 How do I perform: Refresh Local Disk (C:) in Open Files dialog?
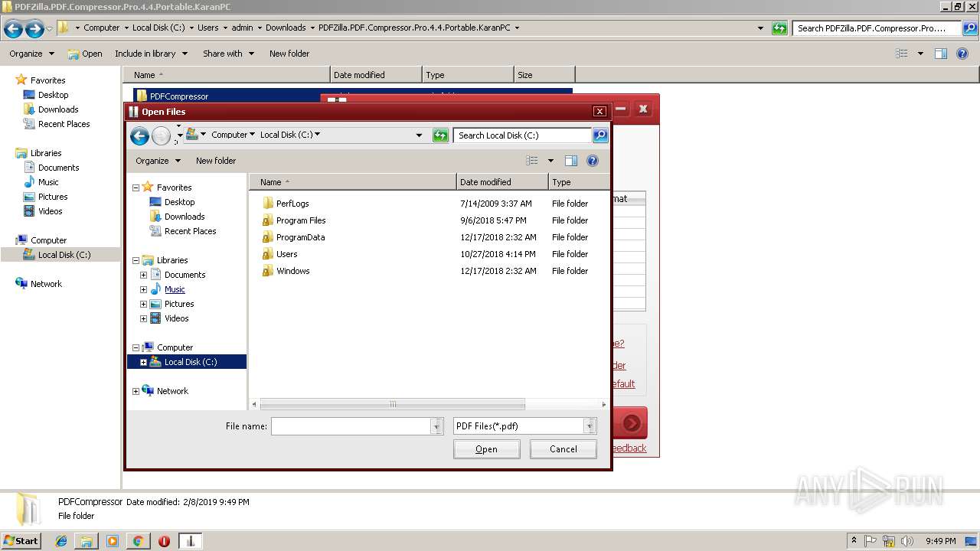click(440, 135)
